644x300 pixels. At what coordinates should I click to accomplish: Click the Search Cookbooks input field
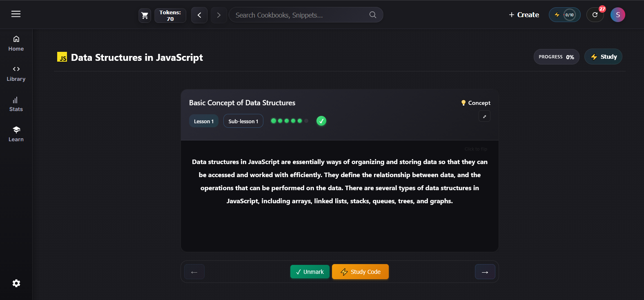tap(300, 15)
